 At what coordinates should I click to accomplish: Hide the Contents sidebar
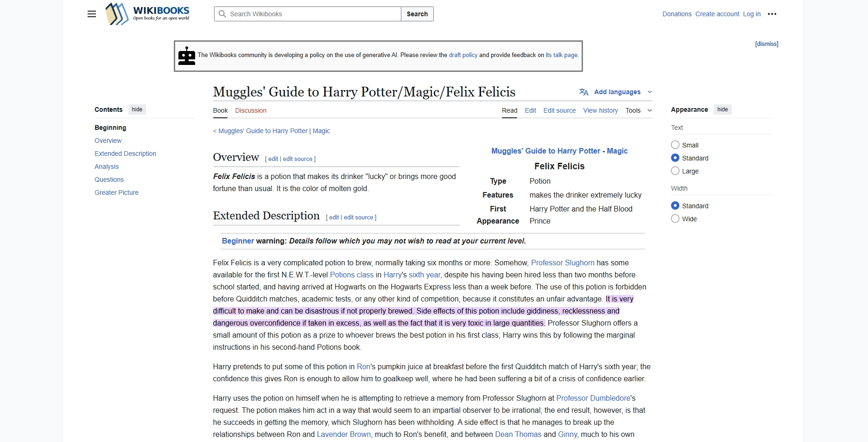pos(137,109)
